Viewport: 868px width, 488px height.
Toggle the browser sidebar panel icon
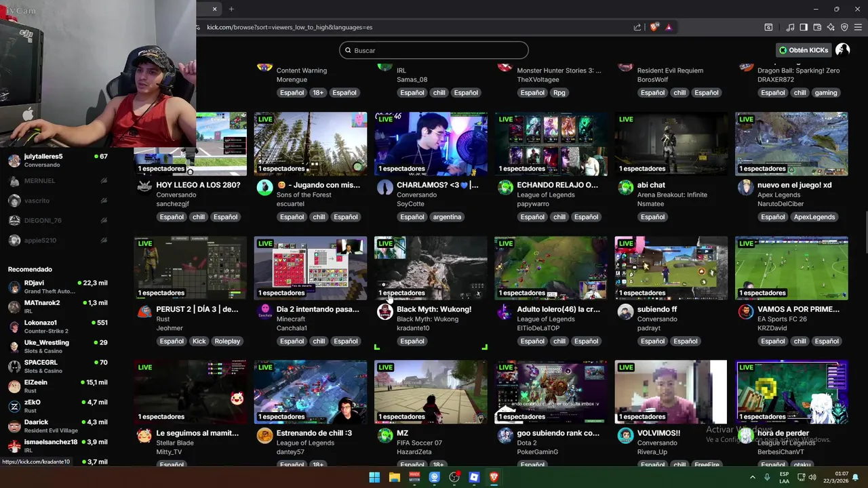coord(804,27)
